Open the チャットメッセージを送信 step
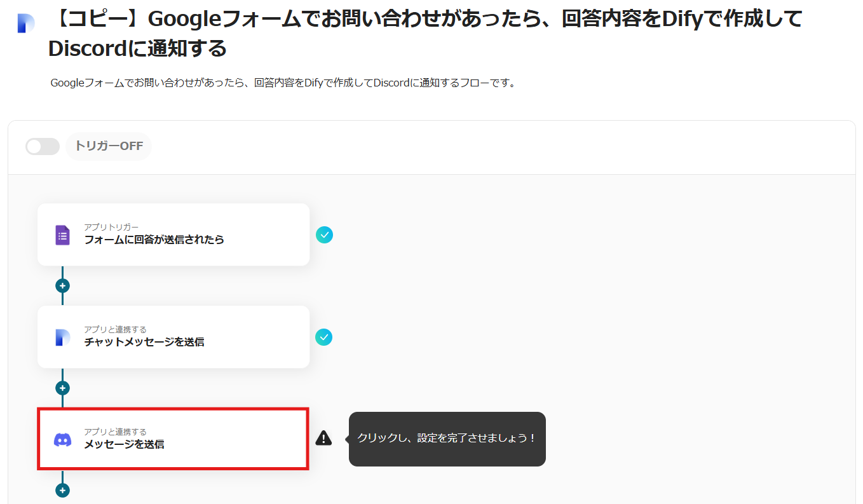 pos(144,342)
